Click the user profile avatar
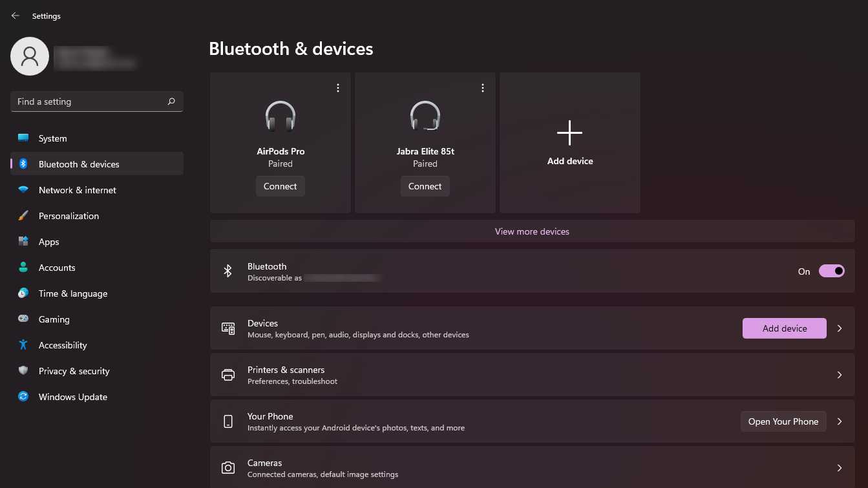The height and width of the screenshot is (488, 868). click(30, 56)
